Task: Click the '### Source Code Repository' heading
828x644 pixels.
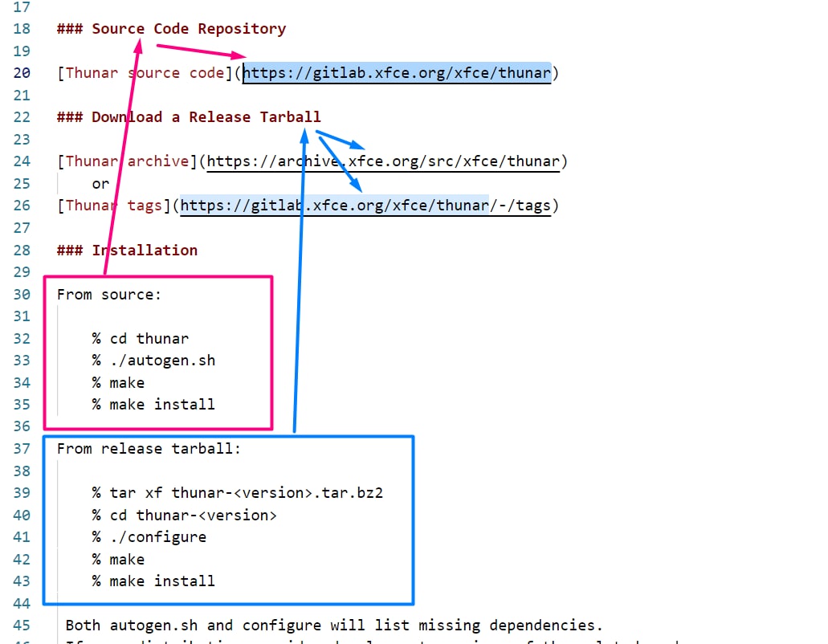Action: 172,28
